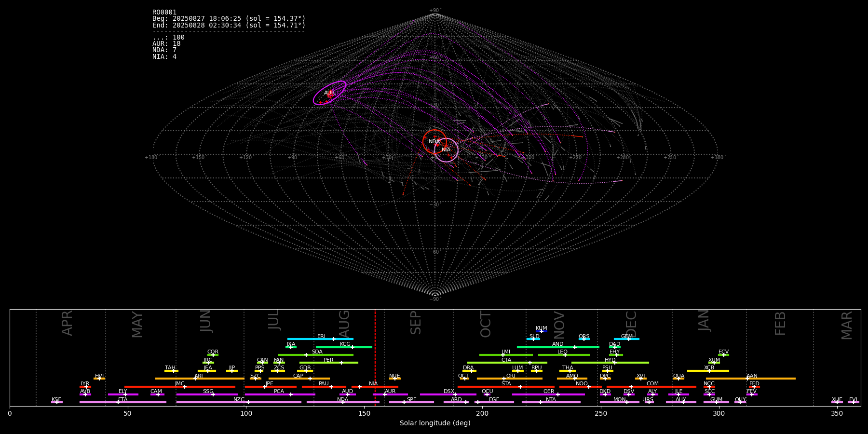Click the MON shower label in timeline
Screen dimensions: 868x434
click(620, 400)
